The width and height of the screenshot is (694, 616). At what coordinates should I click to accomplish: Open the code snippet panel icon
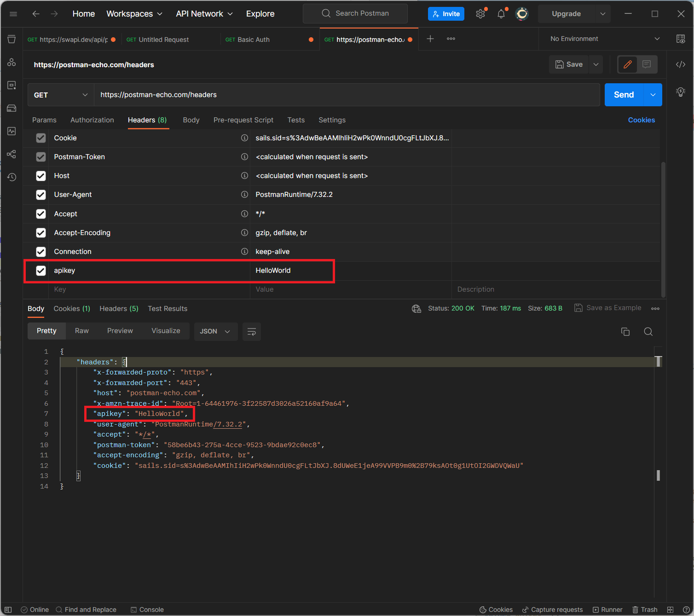(681, 64)
